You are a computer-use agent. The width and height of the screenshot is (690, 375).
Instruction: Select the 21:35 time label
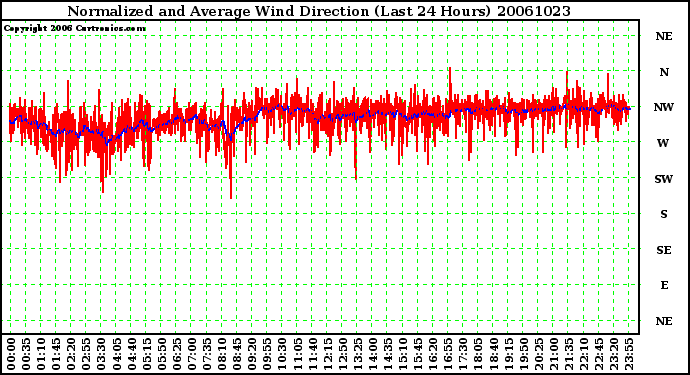pos(568,354)
